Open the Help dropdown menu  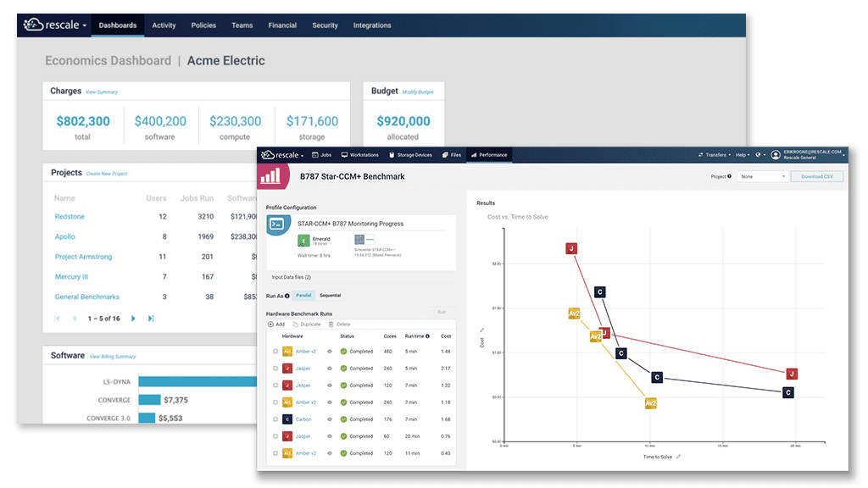click(743, 155)
